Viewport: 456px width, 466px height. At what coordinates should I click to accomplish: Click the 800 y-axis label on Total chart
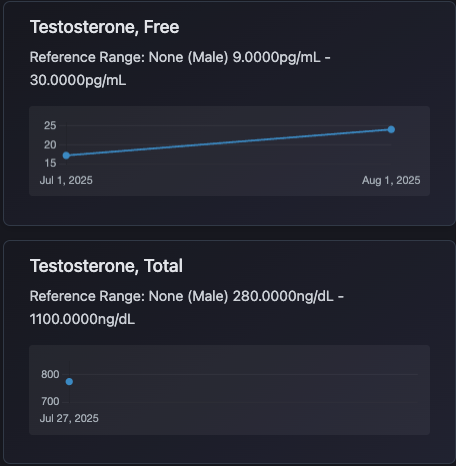(x=50, y=374)
